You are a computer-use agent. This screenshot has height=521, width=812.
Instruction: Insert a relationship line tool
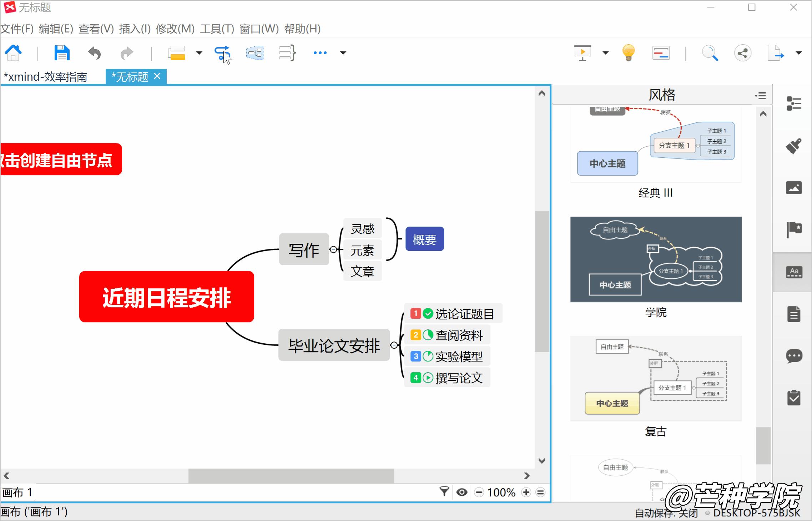(x=222, y=53)
